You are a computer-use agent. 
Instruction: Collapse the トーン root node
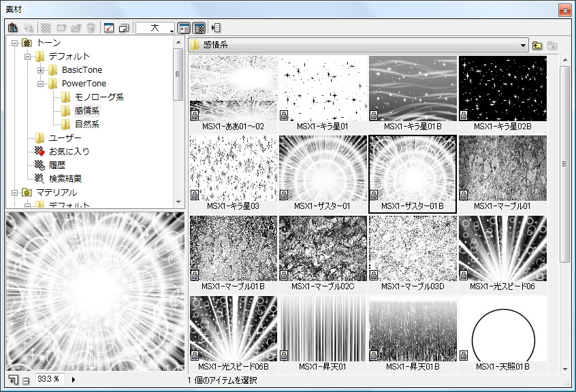[15, 43]
